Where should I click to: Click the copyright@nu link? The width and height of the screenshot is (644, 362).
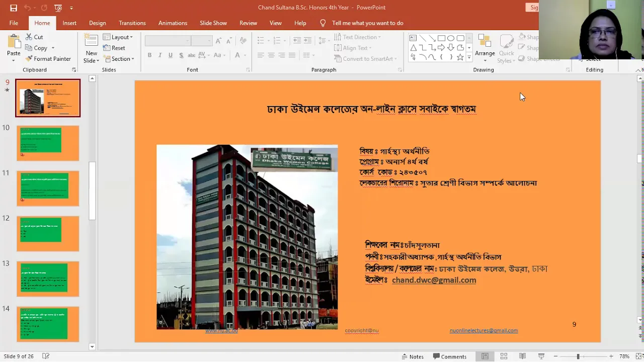tap(362, 330)
